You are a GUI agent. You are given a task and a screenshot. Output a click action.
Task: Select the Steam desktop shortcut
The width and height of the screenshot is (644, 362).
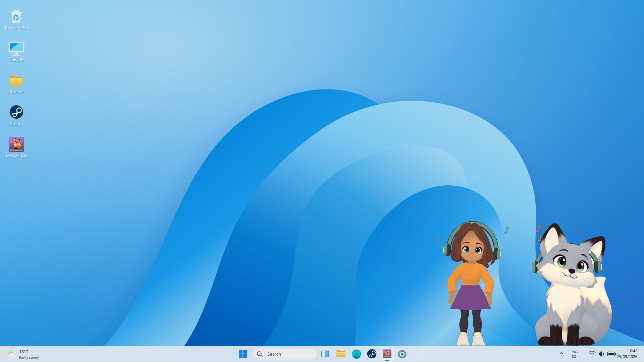click(x=16, y=116)
